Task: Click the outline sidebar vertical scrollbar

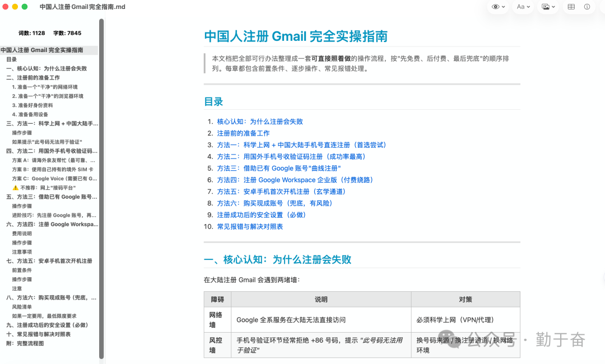Action: [101, 189]
